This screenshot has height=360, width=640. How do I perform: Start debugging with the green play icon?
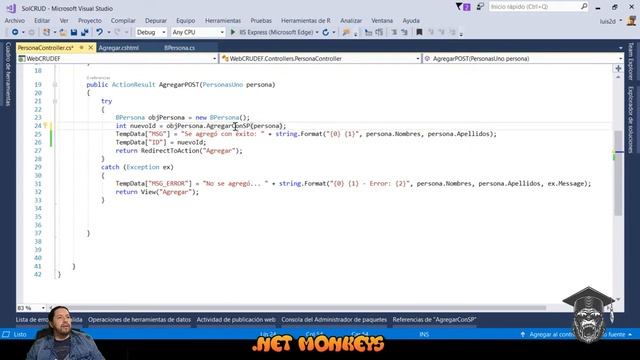click(233, 32)
